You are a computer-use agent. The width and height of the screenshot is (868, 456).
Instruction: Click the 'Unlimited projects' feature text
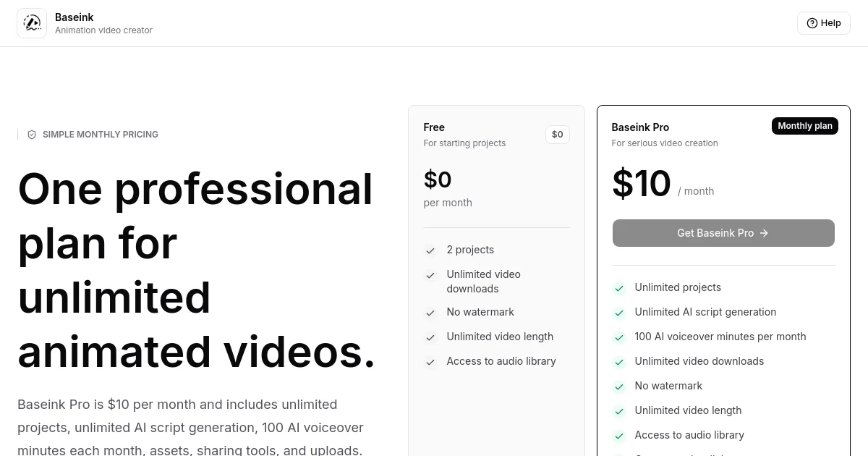point(678,287)
